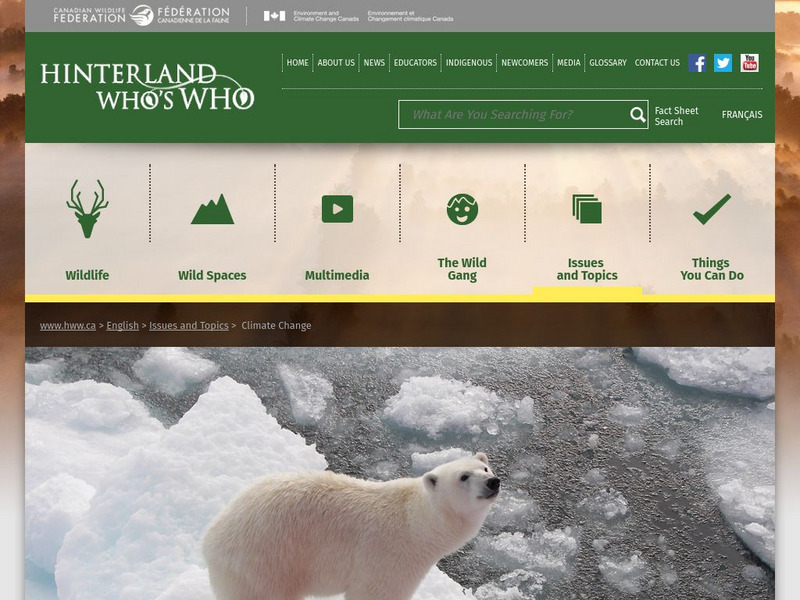Open the YouTube icon link
The width and height of the screenshot is (800, 600).
click(x=749, y=63)
